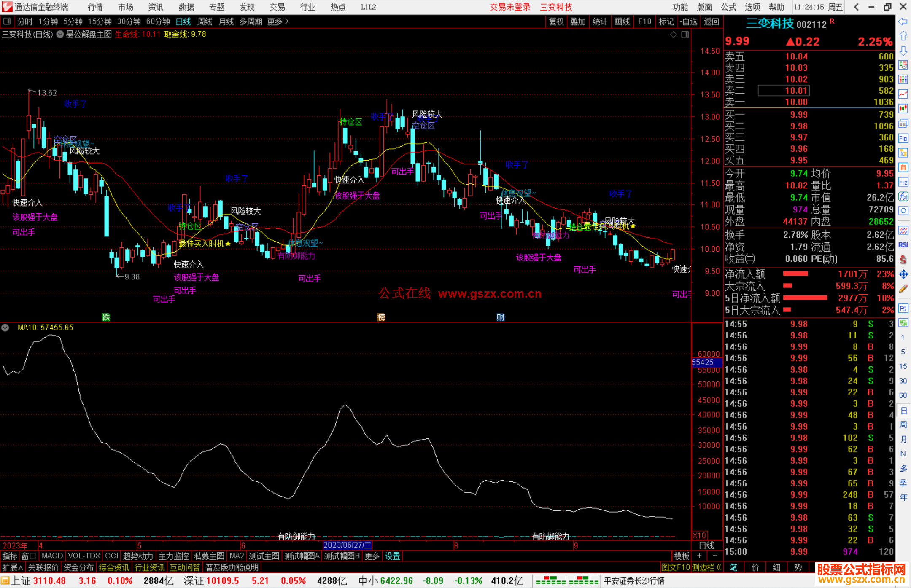911x588 pixels.
Task: Open the indicator dropdown beside 三变科技(日线)
Action: tap(60, 35)
